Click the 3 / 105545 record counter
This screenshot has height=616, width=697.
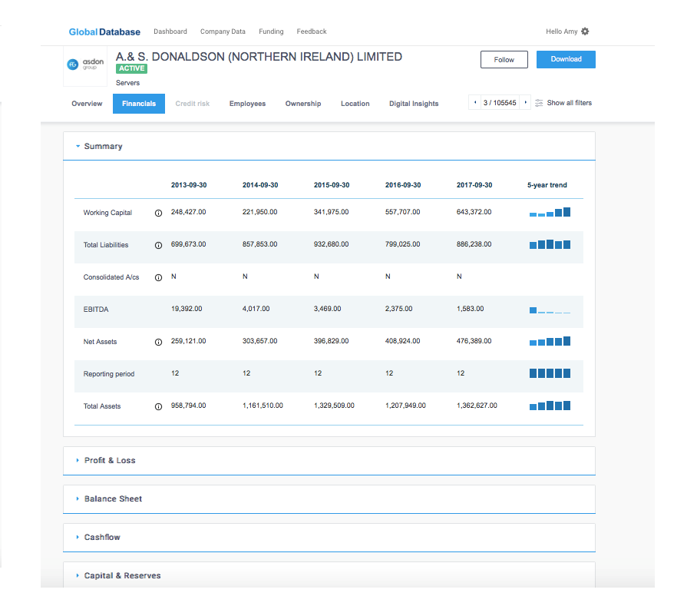(500, 103)
